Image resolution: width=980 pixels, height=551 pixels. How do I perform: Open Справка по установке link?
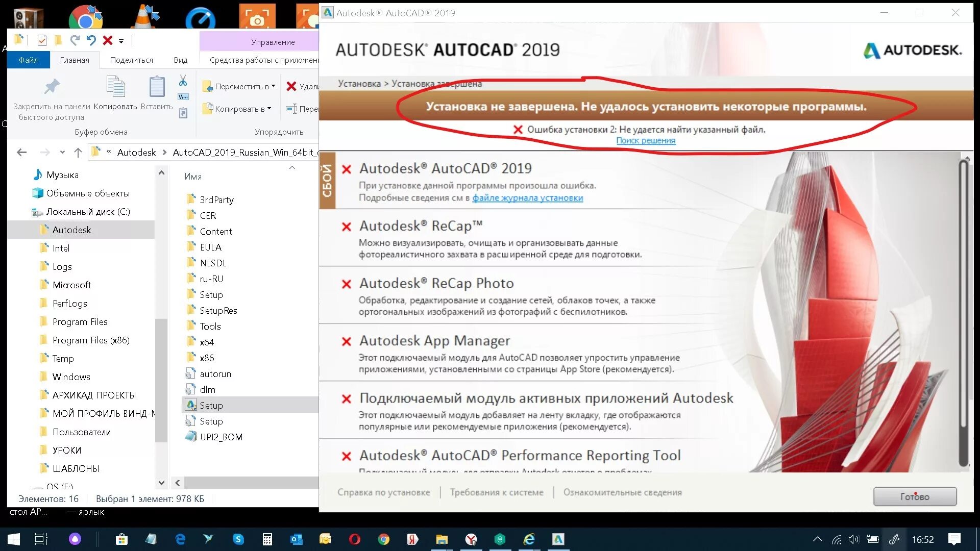pos(383,492)
